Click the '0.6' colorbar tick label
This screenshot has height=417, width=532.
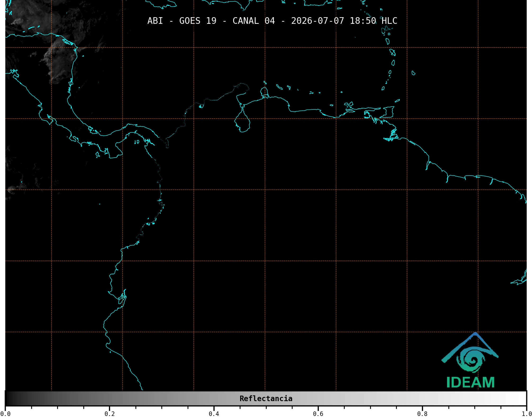coord(318,414)
